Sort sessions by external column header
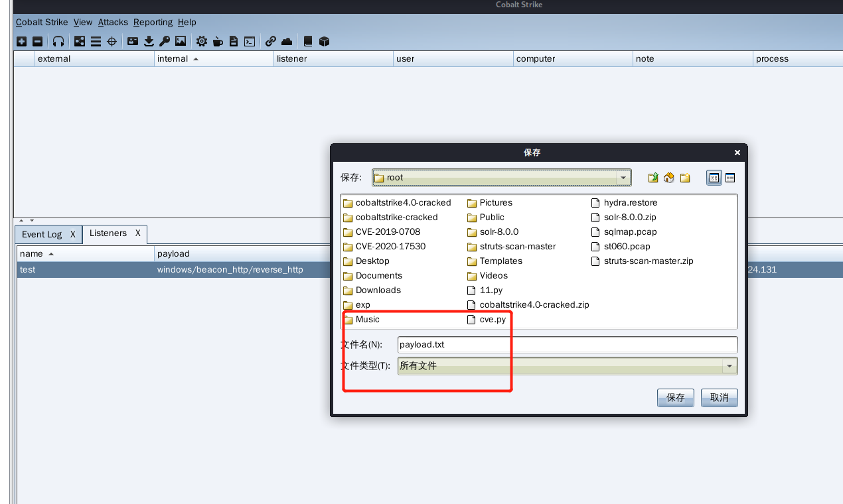Image resolution: width=843 pixels, height=504 pixels. pos(94,59)
